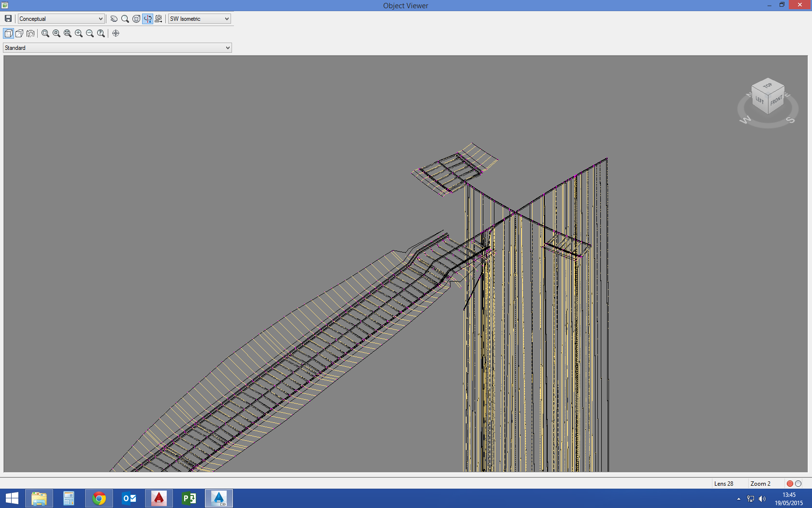Click the Zoom Out magnifier icon
The height and width of the screenshot is (508, 812).
89,33
